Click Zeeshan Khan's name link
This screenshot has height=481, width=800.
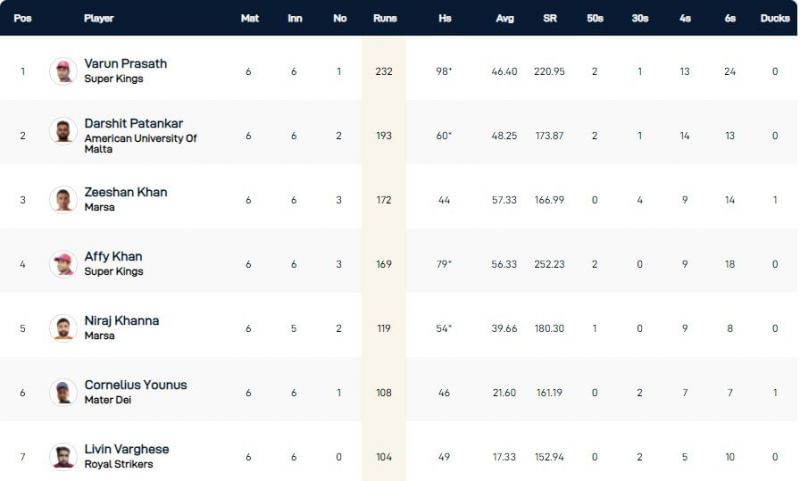[125, 192]
